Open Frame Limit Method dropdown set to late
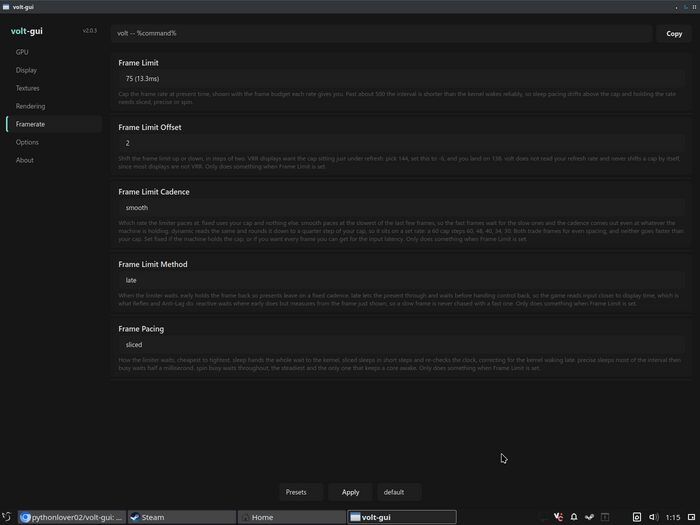The image size is (700, 525). 401,280
